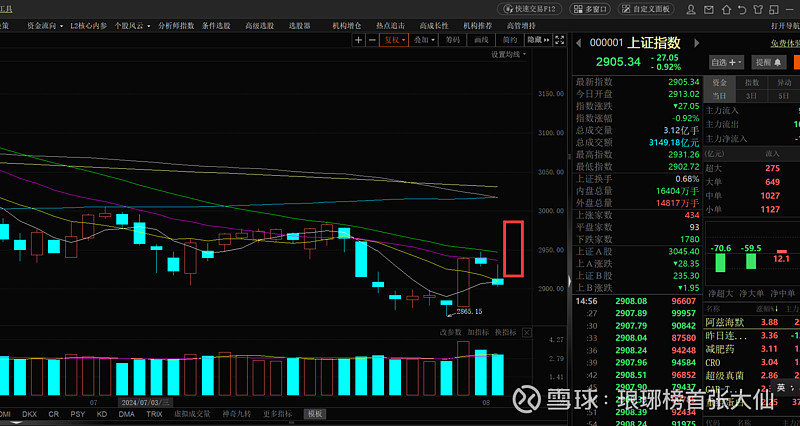Select TRIX indicator tab

[154, 414]
